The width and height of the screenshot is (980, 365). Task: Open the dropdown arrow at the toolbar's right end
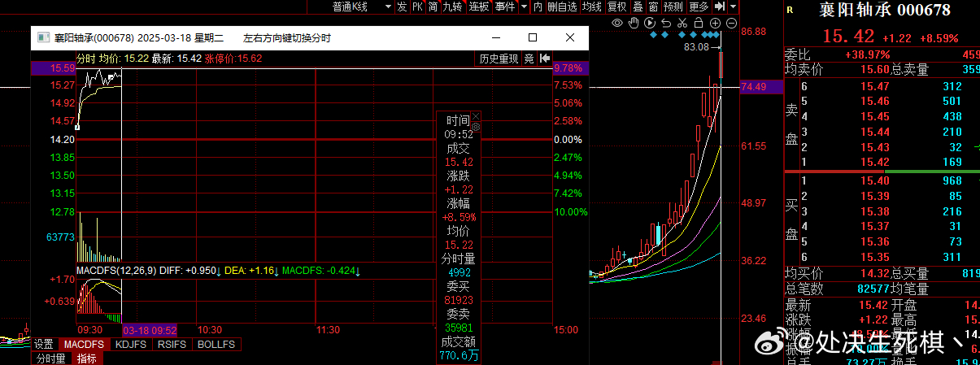(x=733, y=6)
